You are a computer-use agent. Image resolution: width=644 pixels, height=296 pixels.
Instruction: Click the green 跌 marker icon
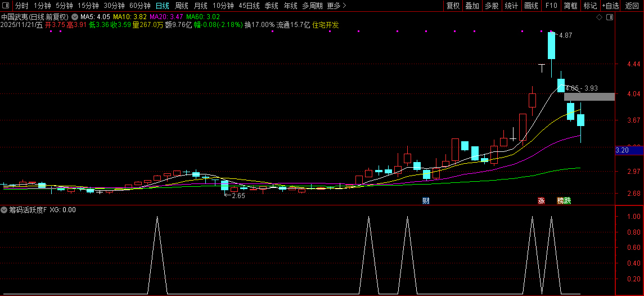pos(568,200)
